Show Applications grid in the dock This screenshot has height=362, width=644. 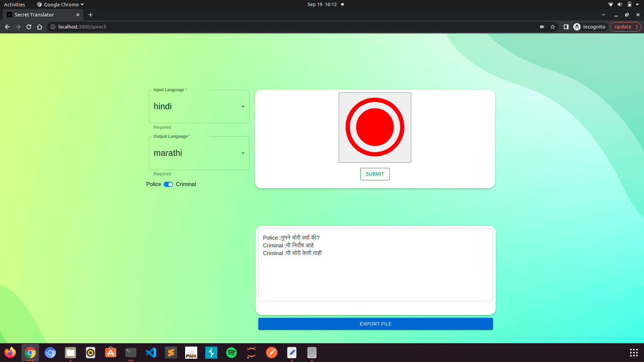[634, 353]
